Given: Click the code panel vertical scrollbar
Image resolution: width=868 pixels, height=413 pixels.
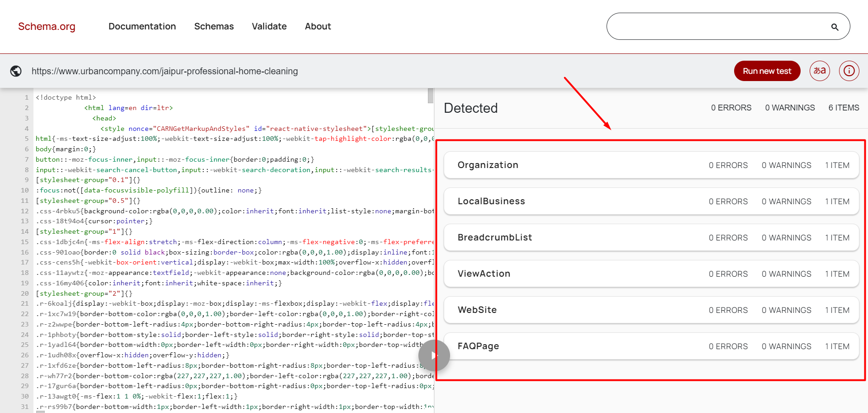Looking at the screenshot, I should coord(431,96).
